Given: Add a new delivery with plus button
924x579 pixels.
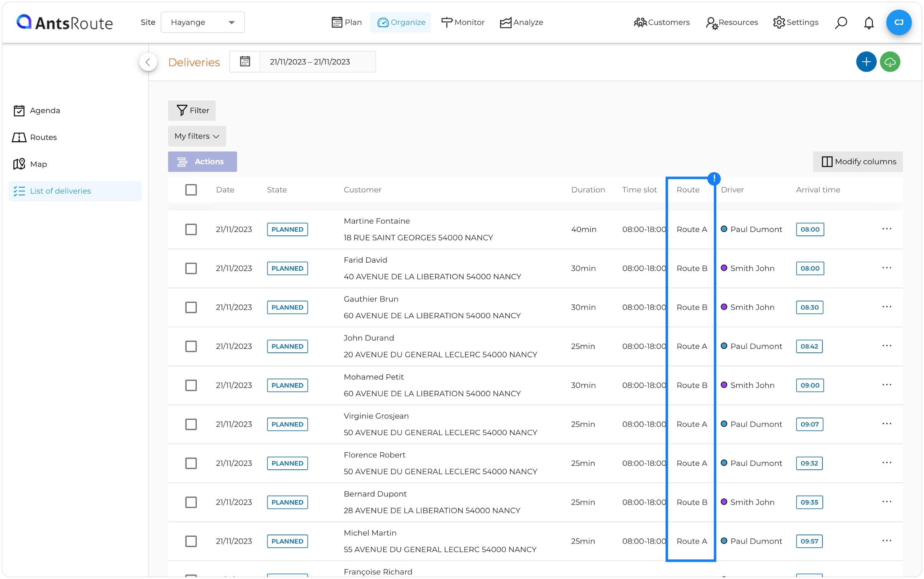Looking at the screenshot, I should (865, 62).
